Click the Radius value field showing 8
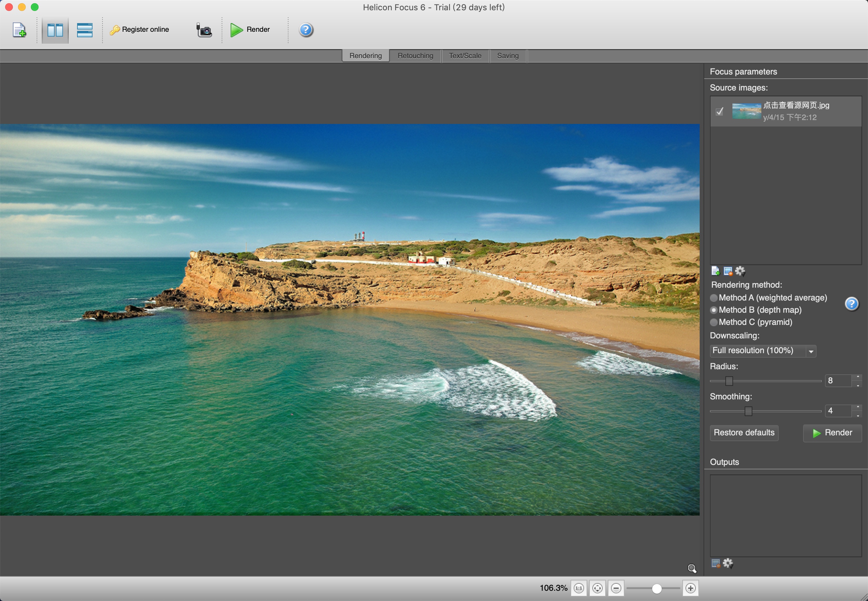This screenshot has width=868, height=601. tap(838, 381)
